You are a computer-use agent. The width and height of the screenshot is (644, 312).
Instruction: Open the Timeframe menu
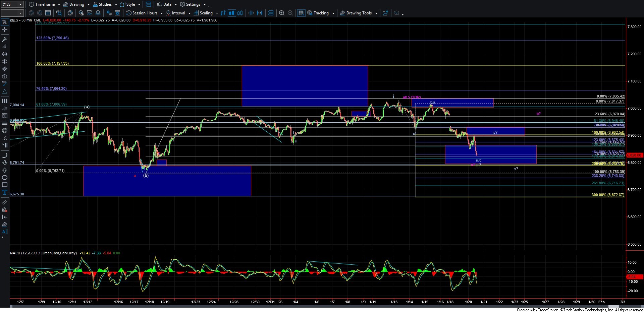click(x=45, y=4)
